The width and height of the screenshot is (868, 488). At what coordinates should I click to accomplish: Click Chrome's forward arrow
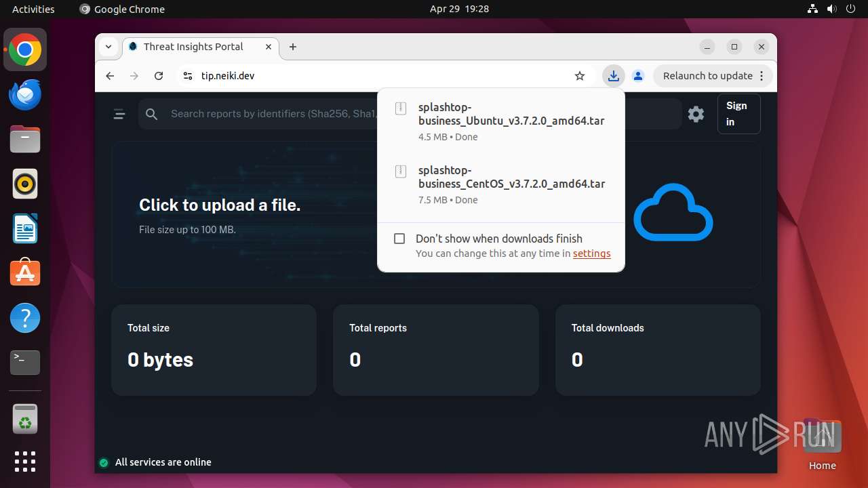tap(134, 76)
